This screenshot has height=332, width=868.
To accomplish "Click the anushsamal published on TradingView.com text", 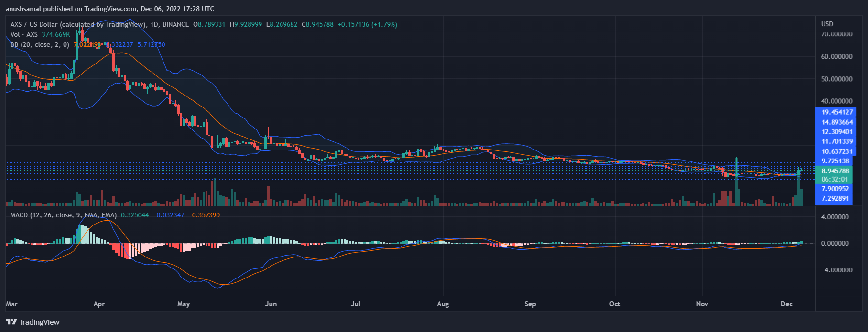I will pos(109,9).
